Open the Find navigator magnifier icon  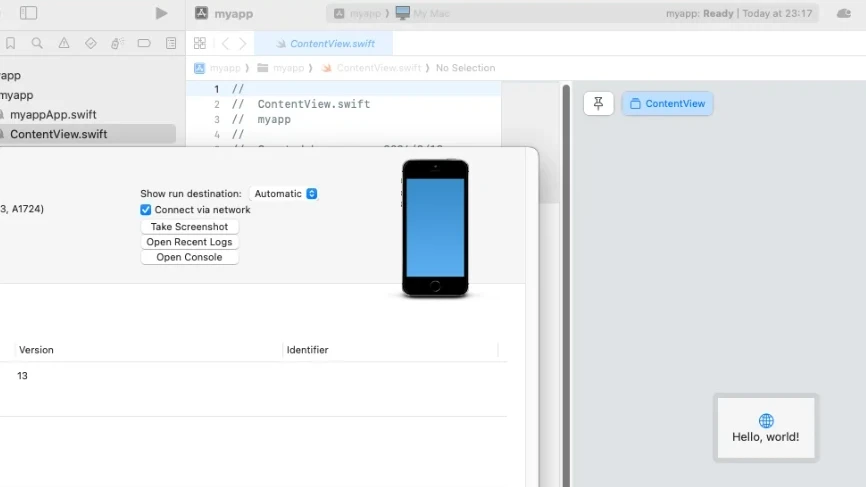pyautogui.click(x=37, y=44)
